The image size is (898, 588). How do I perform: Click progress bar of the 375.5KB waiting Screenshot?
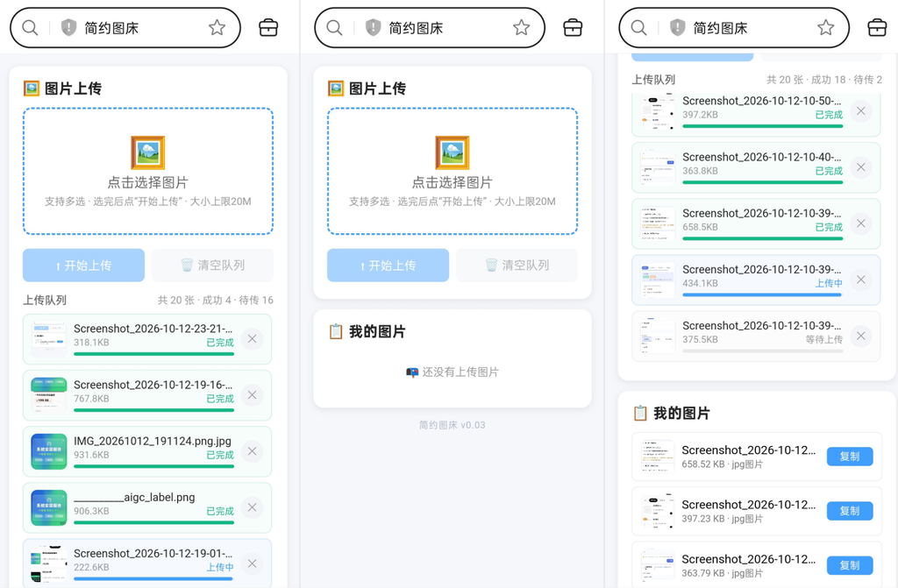coord(762,351)
